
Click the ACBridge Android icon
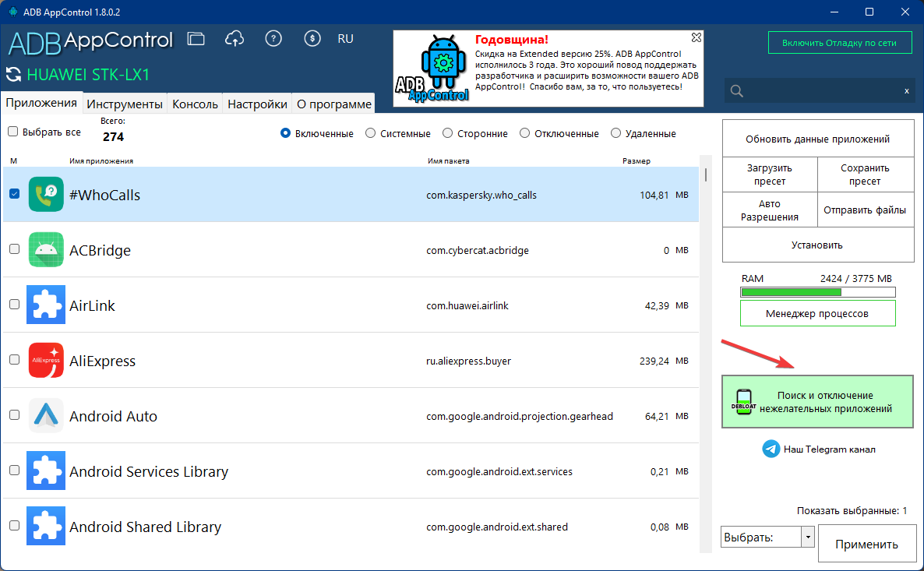(46, 250)
